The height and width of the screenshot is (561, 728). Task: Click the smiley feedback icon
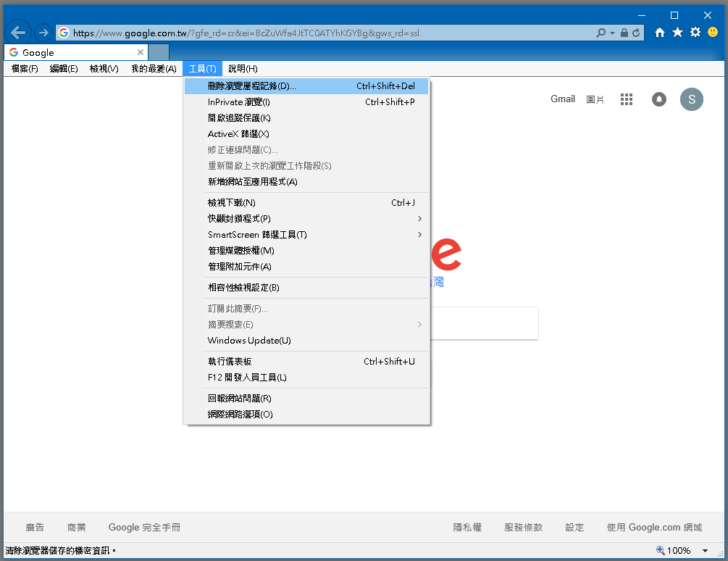pyautogui.click(x=713, y=33)
